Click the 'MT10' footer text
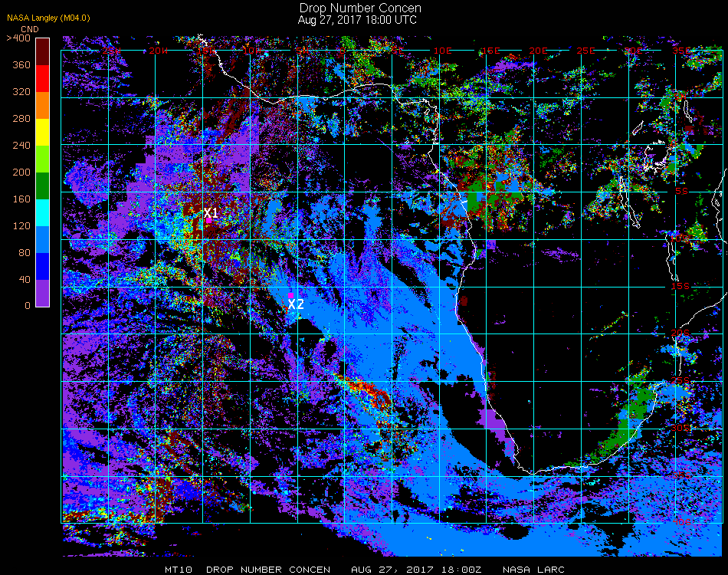728x575 pixels. point(179,570)
